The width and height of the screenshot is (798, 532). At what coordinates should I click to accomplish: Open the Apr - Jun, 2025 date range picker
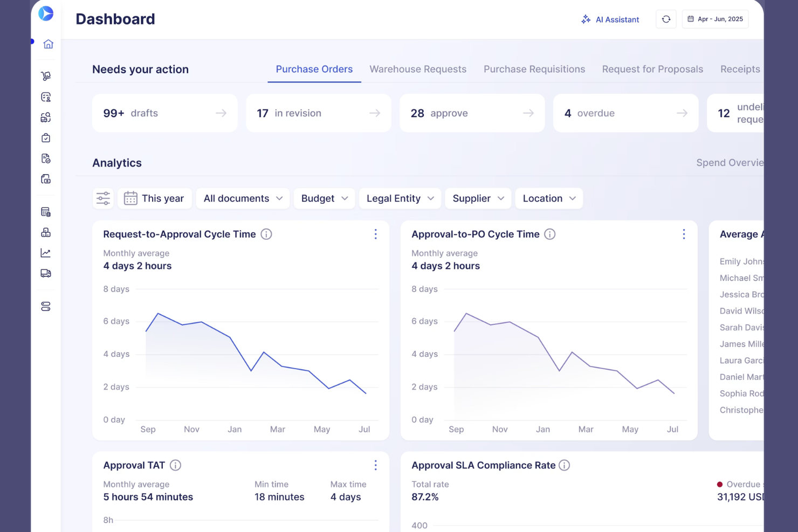[715, 19]
